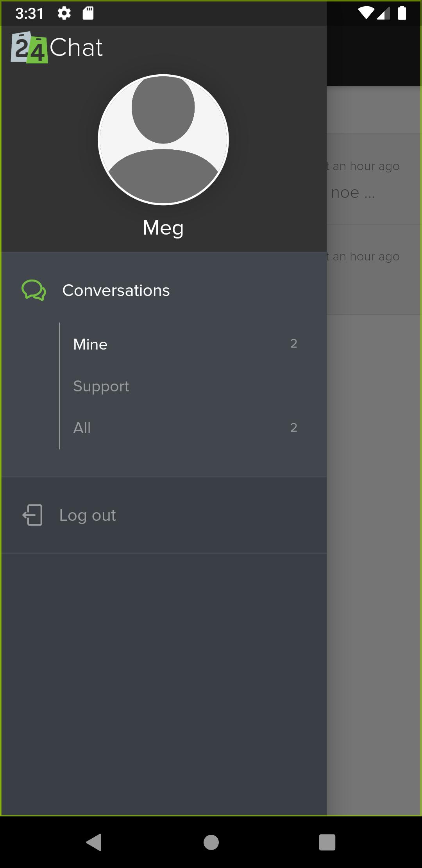The image size is (422, 868).
Task: Collapse the Conversations section header
Action: coord(164,290)
